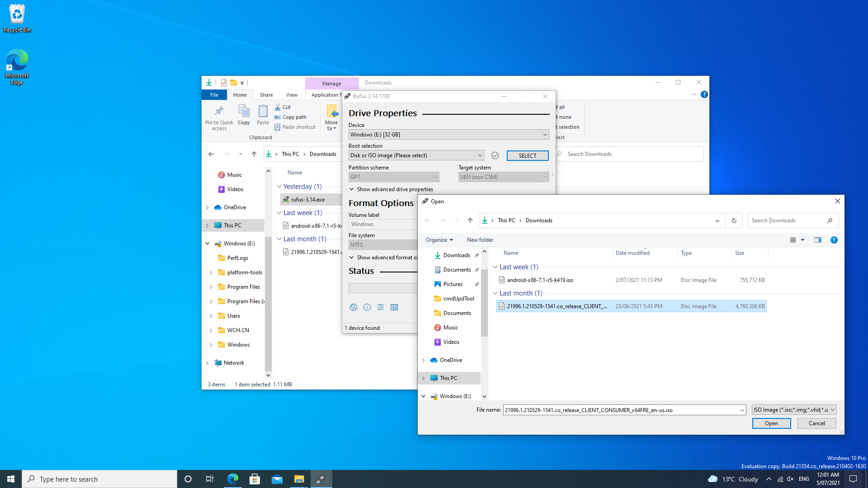Select rufus-3.14.exe in Explorer
The height and width of the screenshot is (488, 868).
coord(311,199)
